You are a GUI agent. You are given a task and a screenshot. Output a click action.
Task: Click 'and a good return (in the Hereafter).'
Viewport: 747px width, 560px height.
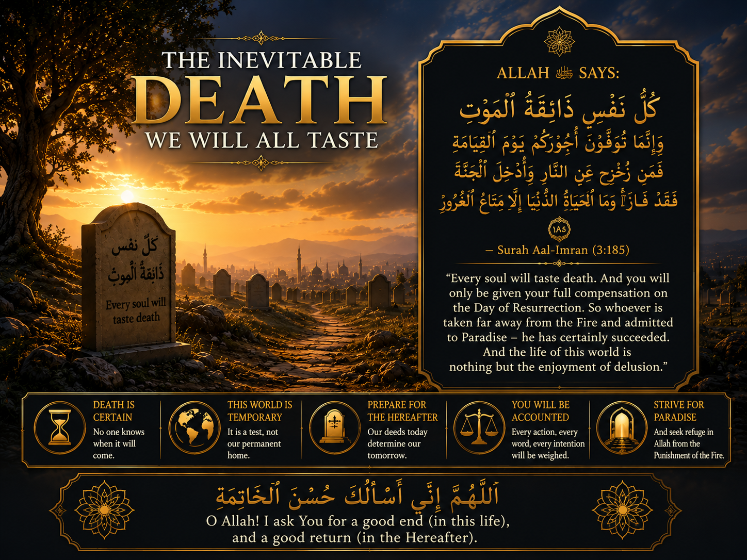[x=354, y=538]
